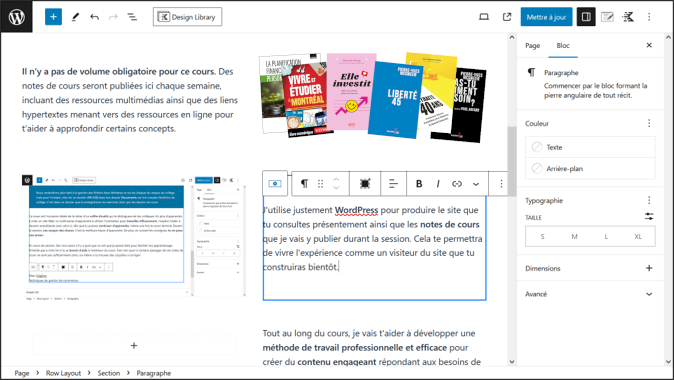Add a Dimensions option
674x380 pixels.
[649, 268]
